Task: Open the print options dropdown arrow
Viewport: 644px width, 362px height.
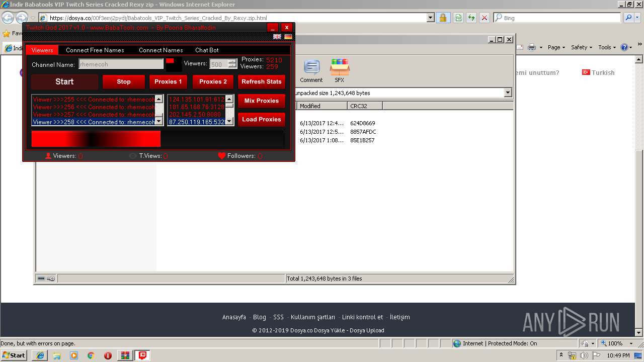Action: 541,47
